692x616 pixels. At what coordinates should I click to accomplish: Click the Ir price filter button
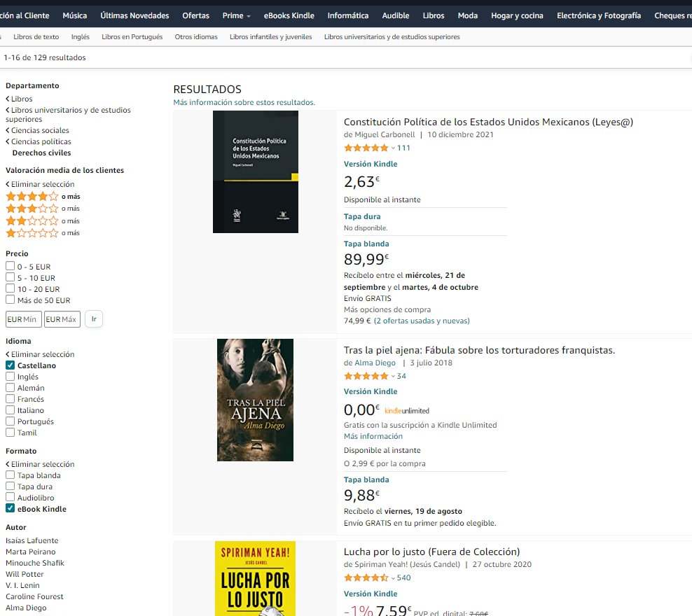point(94,318)
